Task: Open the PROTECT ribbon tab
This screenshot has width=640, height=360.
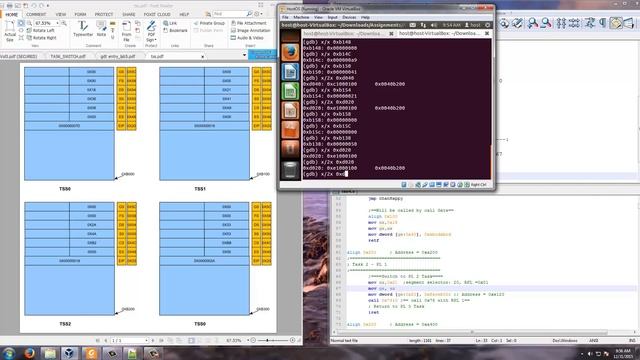Action: click(x=104, y=14)
